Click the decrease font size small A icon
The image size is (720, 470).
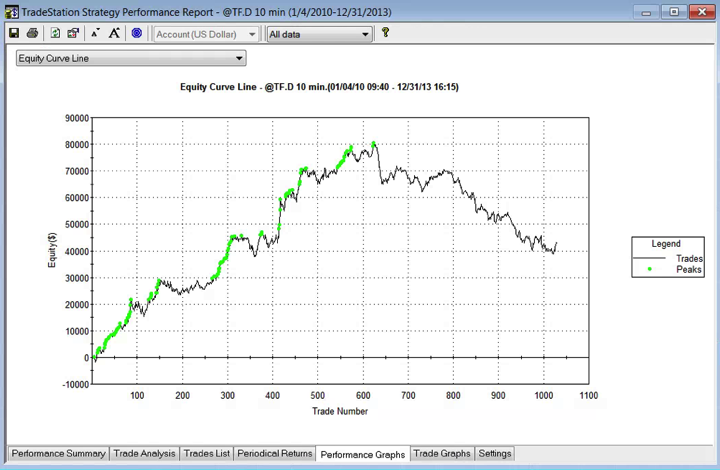[95, 33]
